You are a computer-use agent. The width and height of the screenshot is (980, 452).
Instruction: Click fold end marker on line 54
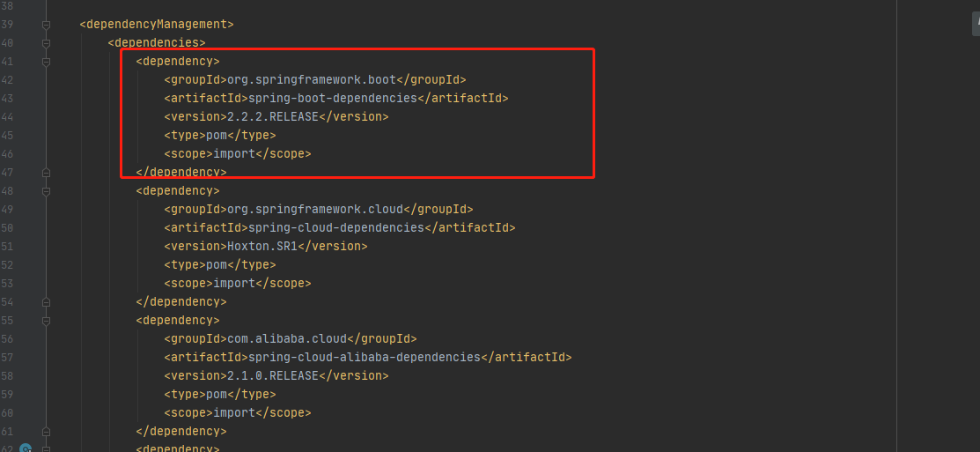[46, 302]
